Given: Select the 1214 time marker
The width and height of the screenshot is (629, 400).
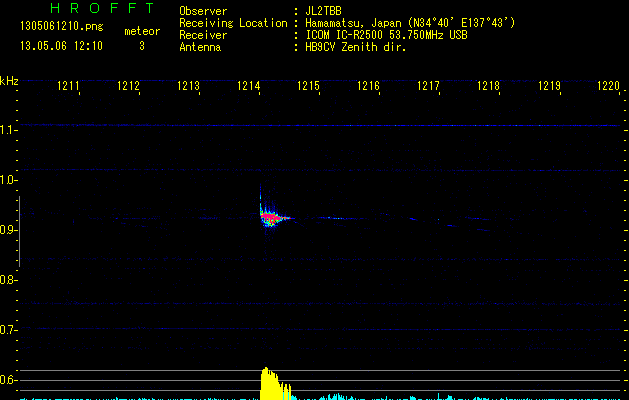Looking at the screenshot, I should 249,87.
